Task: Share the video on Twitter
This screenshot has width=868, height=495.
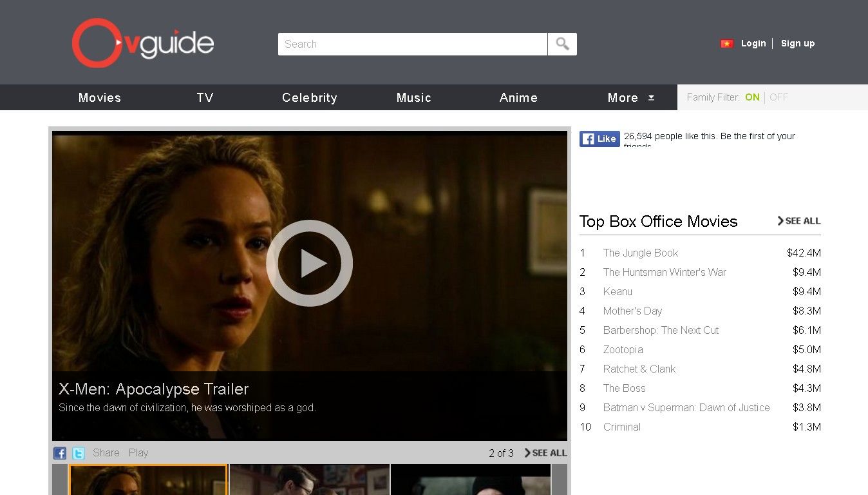Action: (x=79, y=453)
